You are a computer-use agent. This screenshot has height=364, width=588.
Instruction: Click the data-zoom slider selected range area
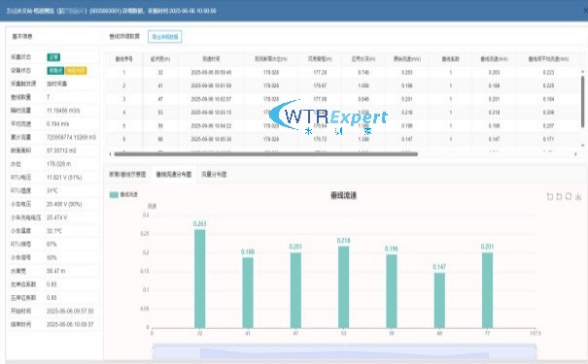point(344,352)
